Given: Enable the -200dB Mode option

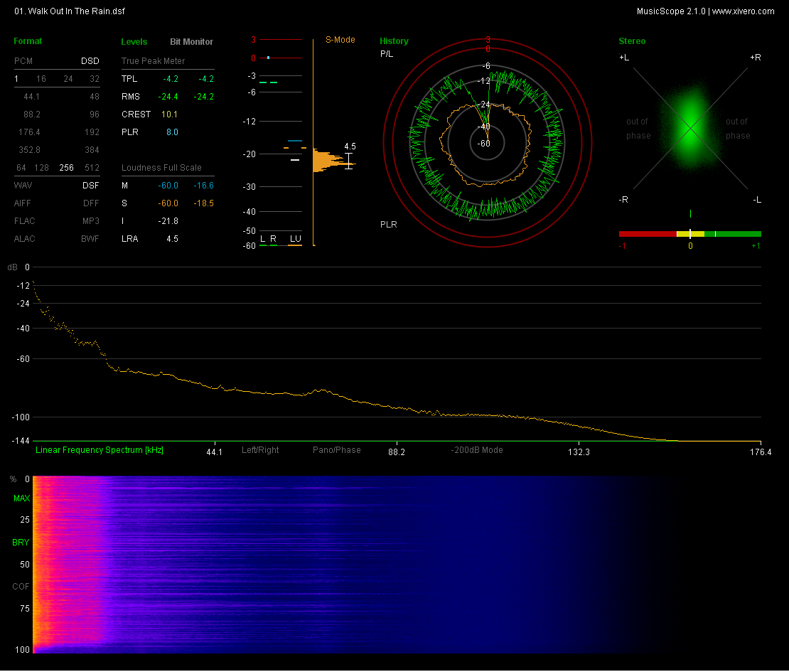Looking at the screenshot, I should [476, 450].
